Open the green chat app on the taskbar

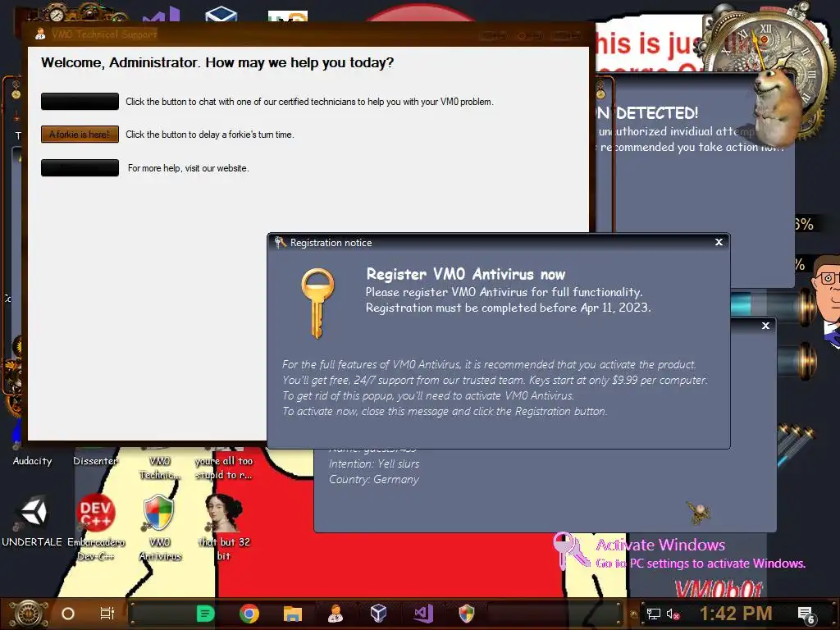[x=205, y=614]
